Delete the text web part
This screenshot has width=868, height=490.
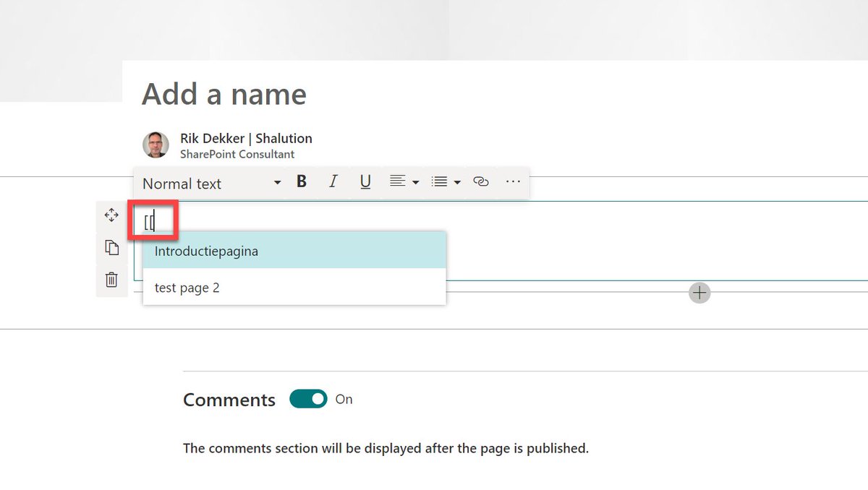pos(111,280)
